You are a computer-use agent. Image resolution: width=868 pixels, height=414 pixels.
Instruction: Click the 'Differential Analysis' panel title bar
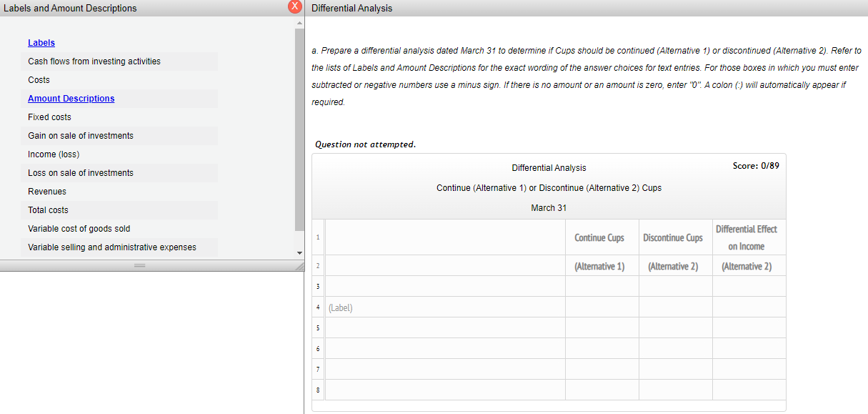pyautogui.click(x=587, y=8)
